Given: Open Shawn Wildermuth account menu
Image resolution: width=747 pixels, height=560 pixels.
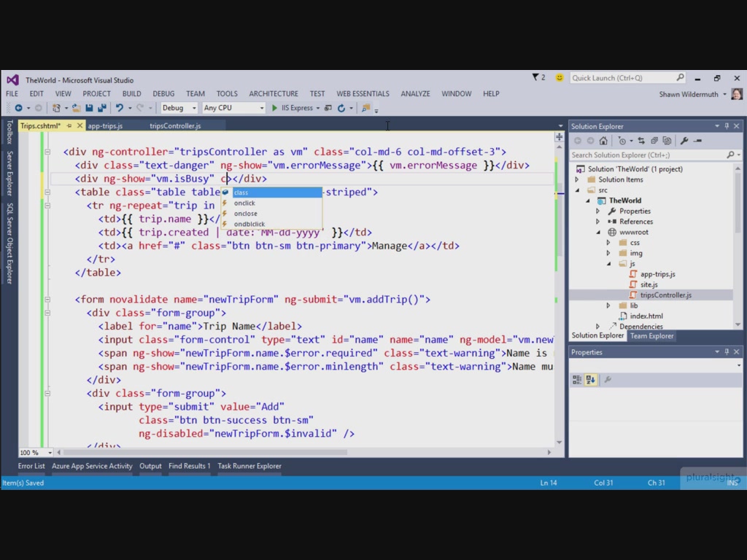Looking at the screenshot, I should 693,94.
